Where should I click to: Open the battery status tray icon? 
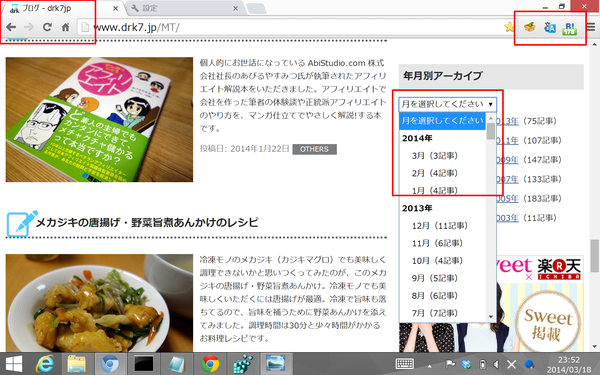tap(483, 364)
